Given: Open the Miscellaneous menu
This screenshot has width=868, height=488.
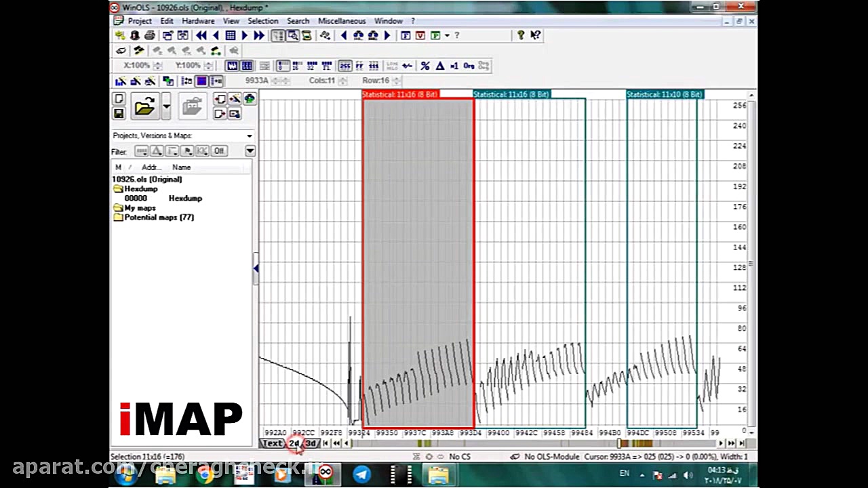Looking at the screenshot, I should (342, 21).
